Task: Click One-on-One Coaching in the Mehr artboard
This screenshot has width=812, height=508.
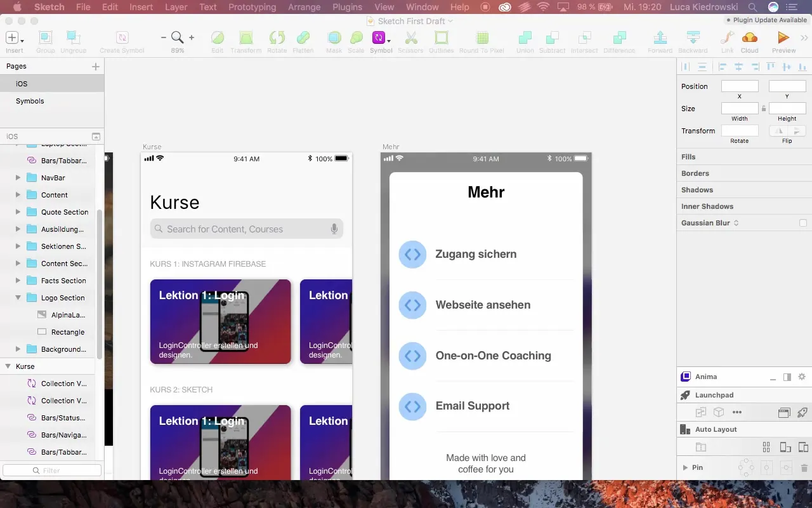Action: click(493, 356)
